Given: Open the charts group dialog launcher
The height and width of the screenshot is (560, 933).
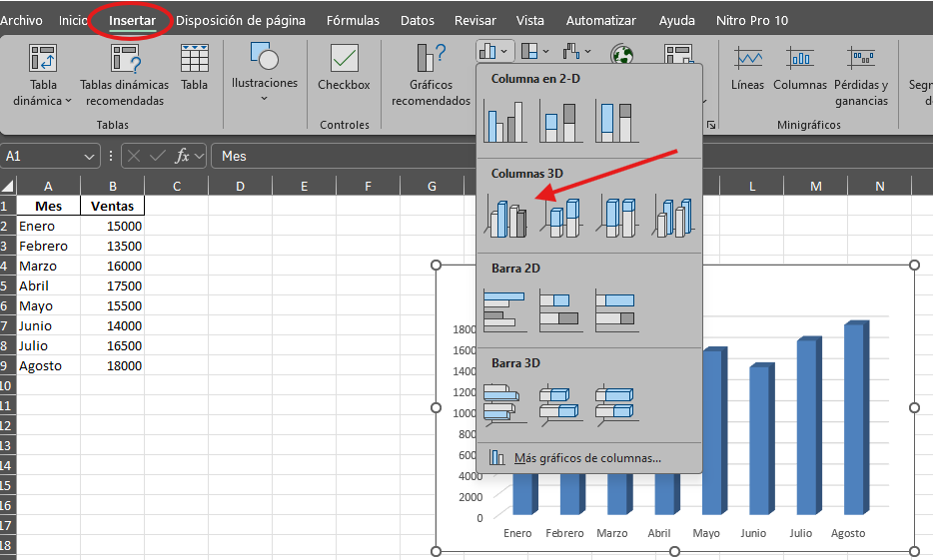Looking at the screenshot, I should [710, 125].
